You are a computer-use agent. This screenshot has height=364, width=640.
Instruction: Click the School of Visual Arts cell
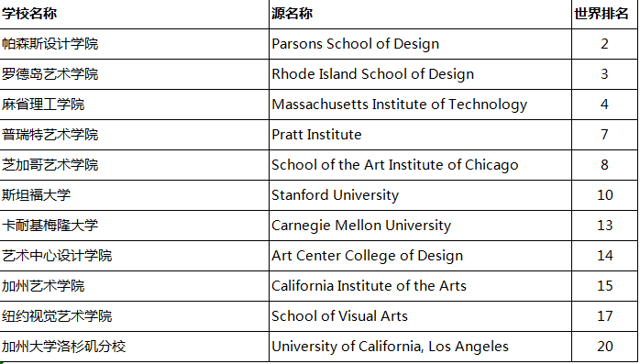420,316
